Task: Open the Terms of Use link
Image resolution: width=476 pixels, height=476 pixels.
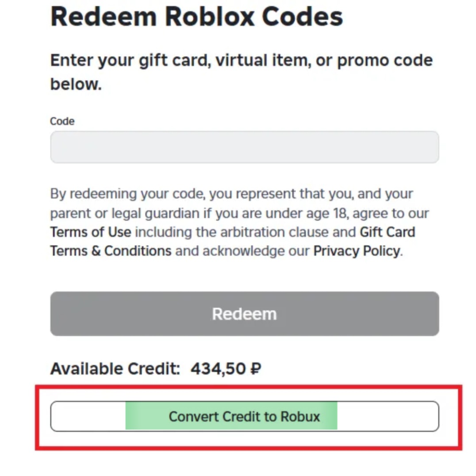Action: [x=90, y=232]
